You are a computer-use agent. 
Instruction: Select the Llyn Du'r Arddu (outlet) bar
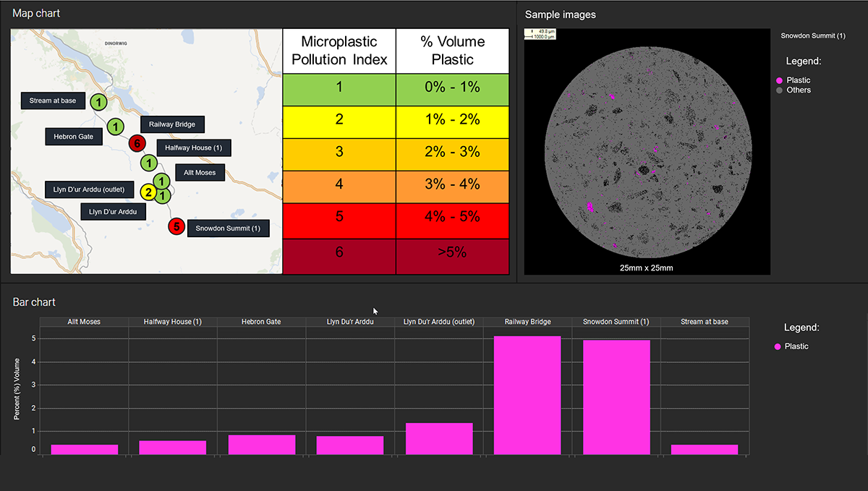click(x=439, y=438)
